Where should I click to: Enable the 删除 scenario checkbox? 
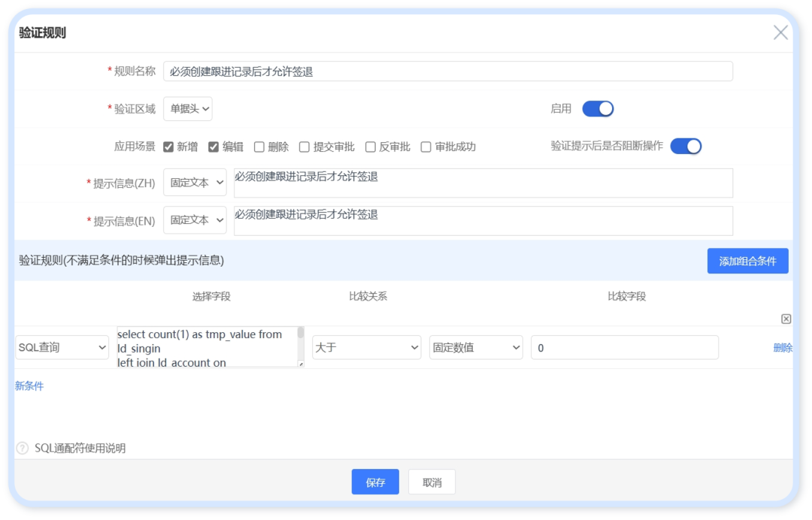click(x=259, y=147)
